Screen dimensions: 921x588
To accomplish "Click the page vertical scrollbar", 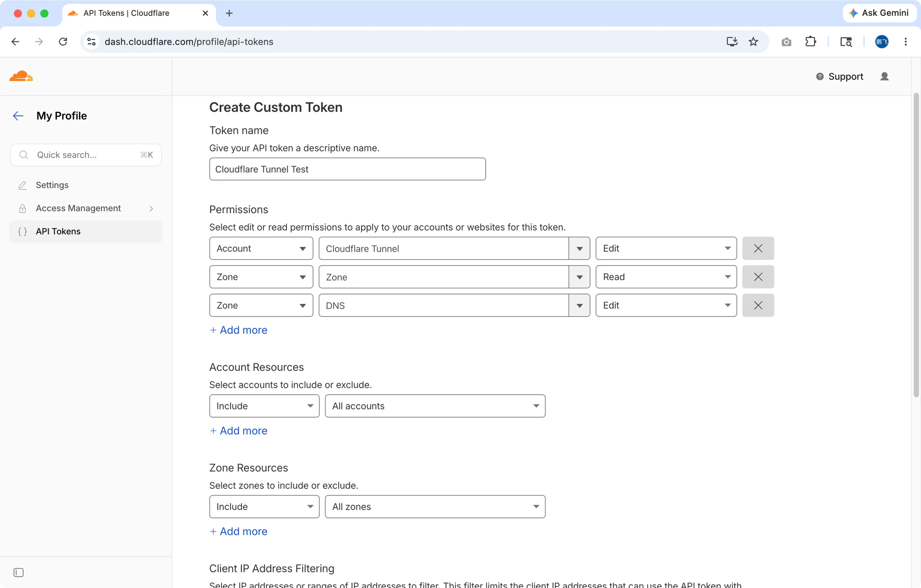I will click(916, 245).
